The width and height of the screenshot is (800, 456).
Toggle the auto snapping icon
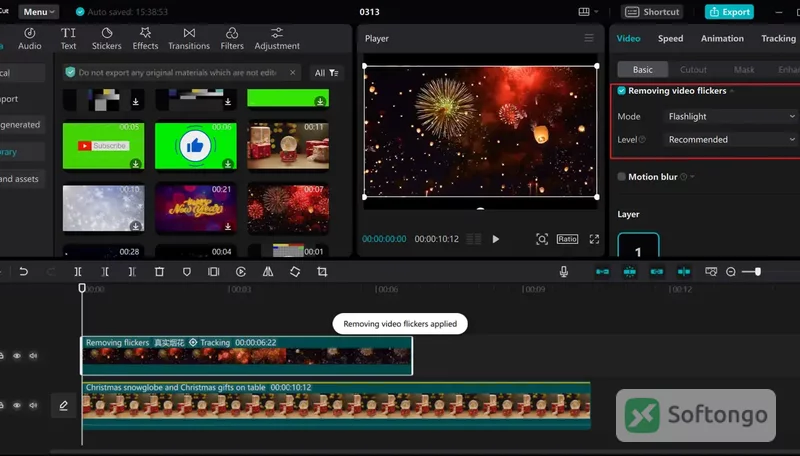tap(630, 272)
